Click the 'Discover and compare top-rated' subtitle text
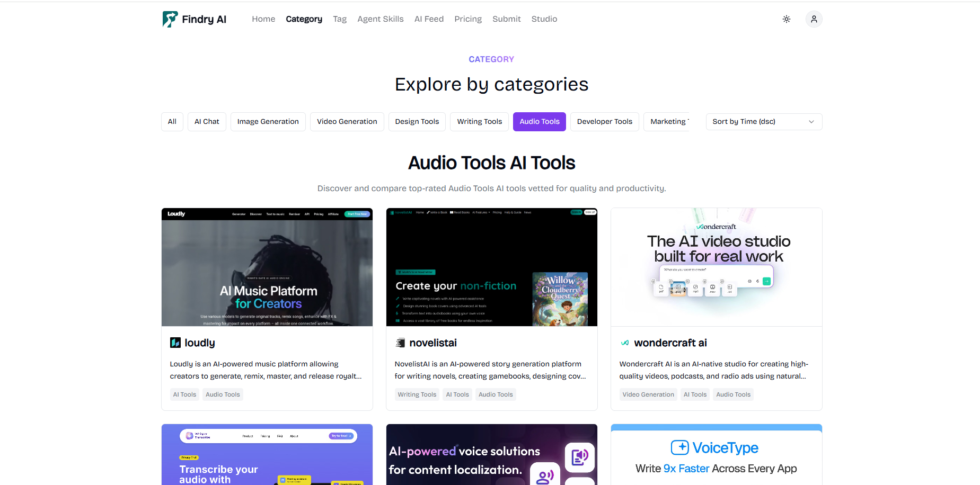The width and height of the screenshot is (980, 485). pyautogui.click(x=492, y=188)
